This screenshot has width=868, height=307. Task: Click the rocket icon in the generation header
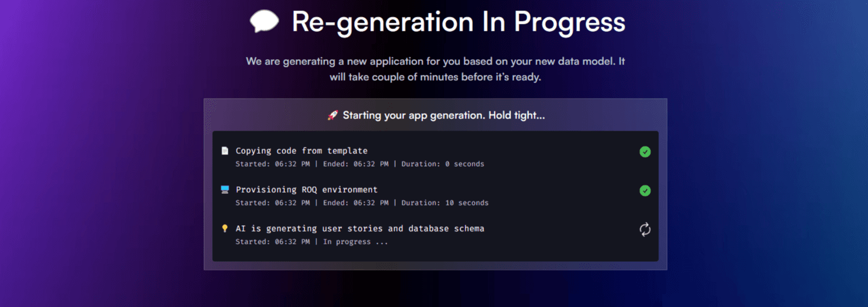pyautogui.click(x=333, y=115)
